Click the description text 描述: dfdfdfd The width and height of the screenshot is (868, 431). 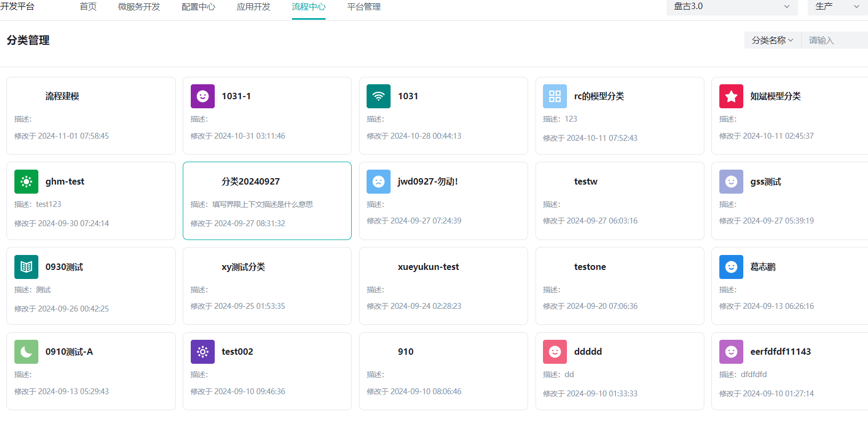[743, 374]
